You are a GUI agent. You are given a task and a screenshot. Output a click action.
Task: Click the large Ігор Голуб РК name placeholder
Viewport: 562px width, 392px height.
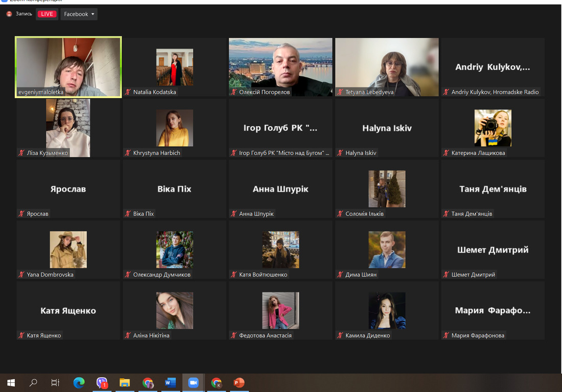pos(280,128)
